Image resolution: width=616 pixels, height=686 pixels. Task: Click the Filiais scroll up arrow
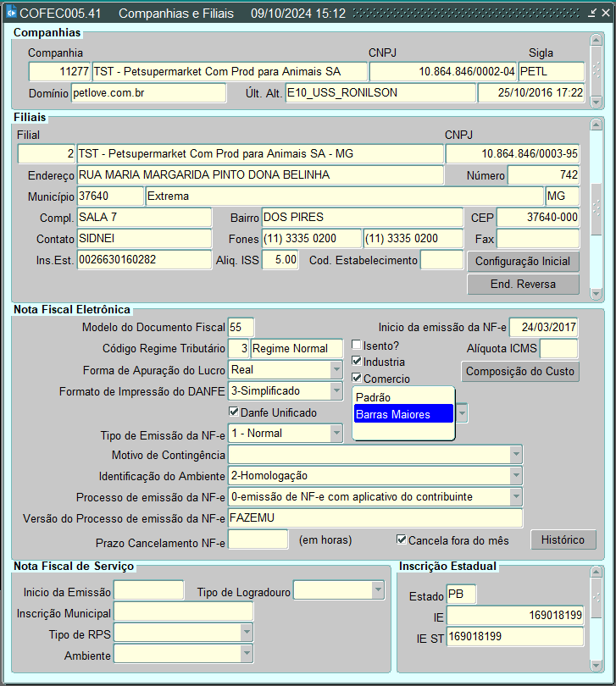(x=597, y=124)
